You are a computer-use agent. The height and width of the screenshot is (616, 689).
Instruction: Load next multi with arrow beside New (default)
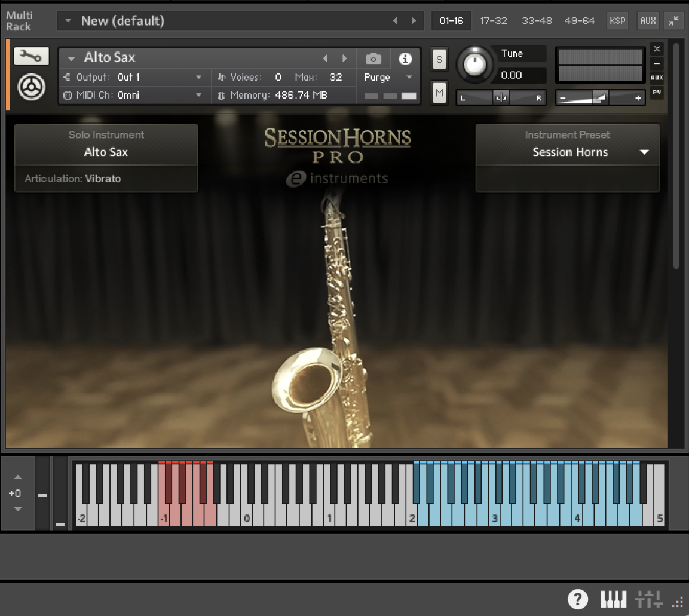414,21
